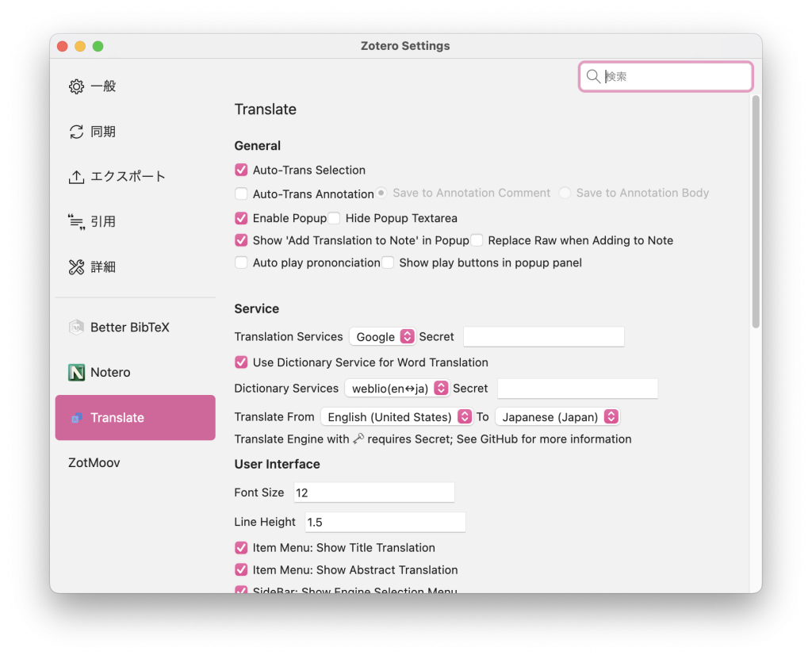Open the Sync pane via its arrows icon
This screenshot has width=812, height=659.
[x=76, y=132]
